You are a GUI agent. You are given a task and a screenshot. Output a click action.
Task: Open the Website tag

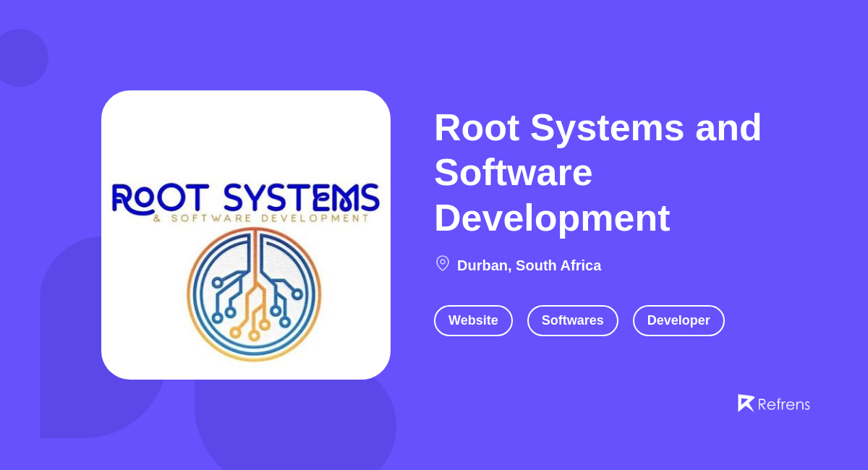473,320
